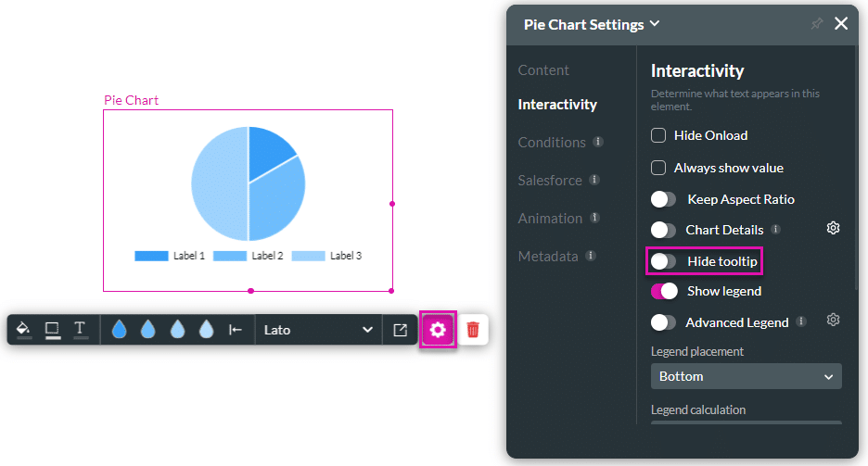This screenshot has width=868, height=466.
Task: Click the border color icon in toolbar
Action: (x=52, y=329)
